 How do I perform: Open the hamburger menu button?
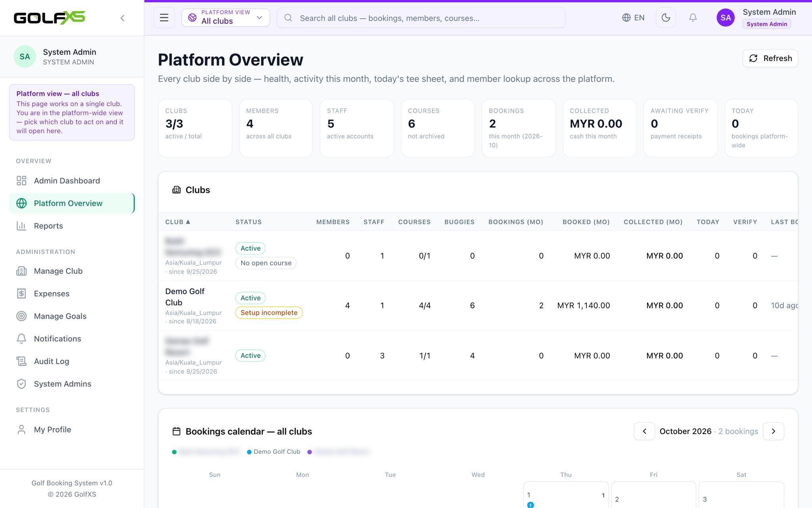click(164, 18)
